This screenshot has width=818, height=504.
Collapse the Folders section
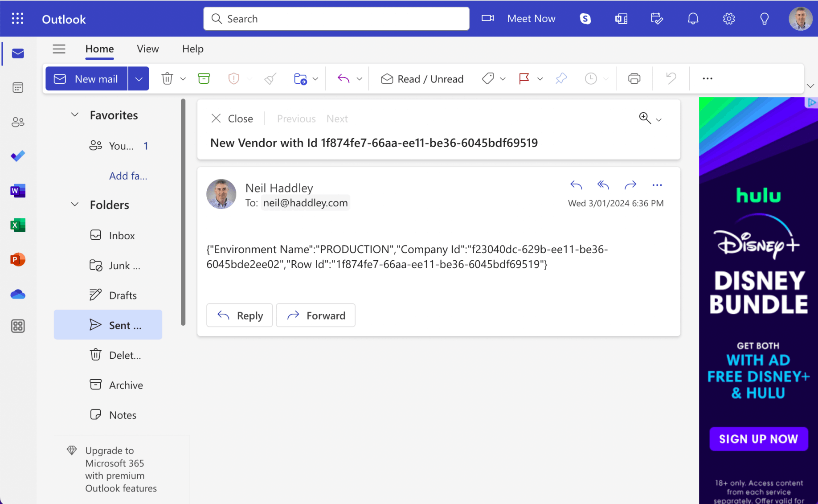[x=75, y=205]
